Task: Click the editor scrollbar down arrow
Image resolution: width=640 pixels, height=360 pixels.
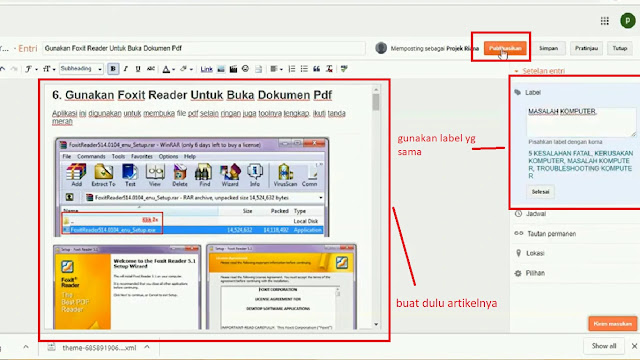Action: [376, 325]
